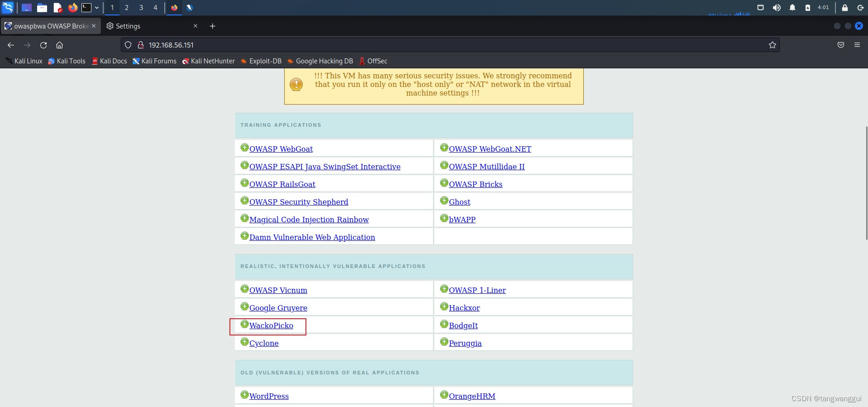Expand plus icon beside bWAPP
The width and height of the screenshot is (868, 407).
[x=444, y=218]
